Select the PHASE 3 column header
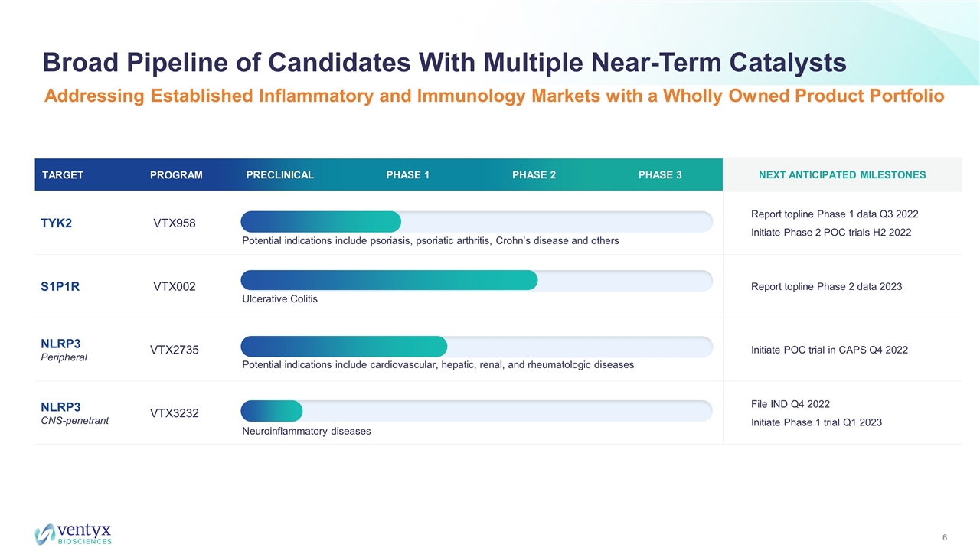980x551 pixels. tap(659, 174)
